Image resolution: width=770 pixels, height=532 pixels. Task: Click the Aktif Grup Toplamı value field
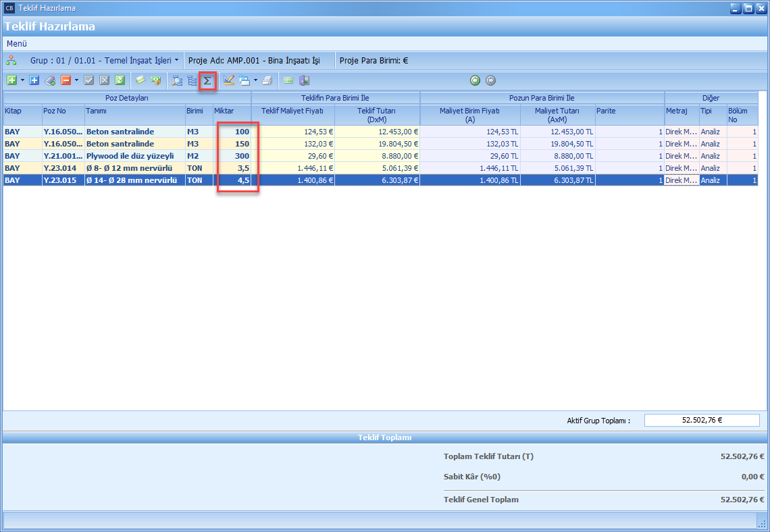coord(702,420)
